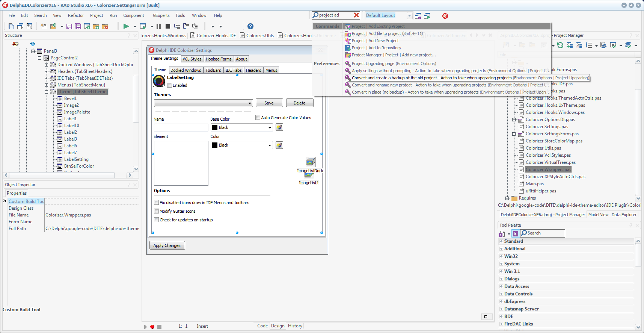This screenshot has width=644, height=333.
Task: Click the Remove file from project icon
Action: pos(105,26)
